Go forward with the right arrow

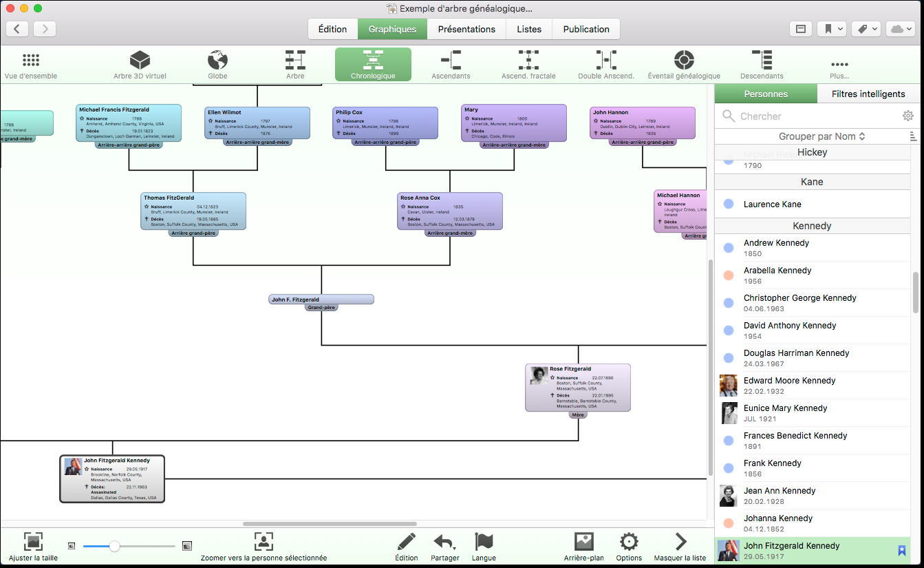tap(45, 29)
